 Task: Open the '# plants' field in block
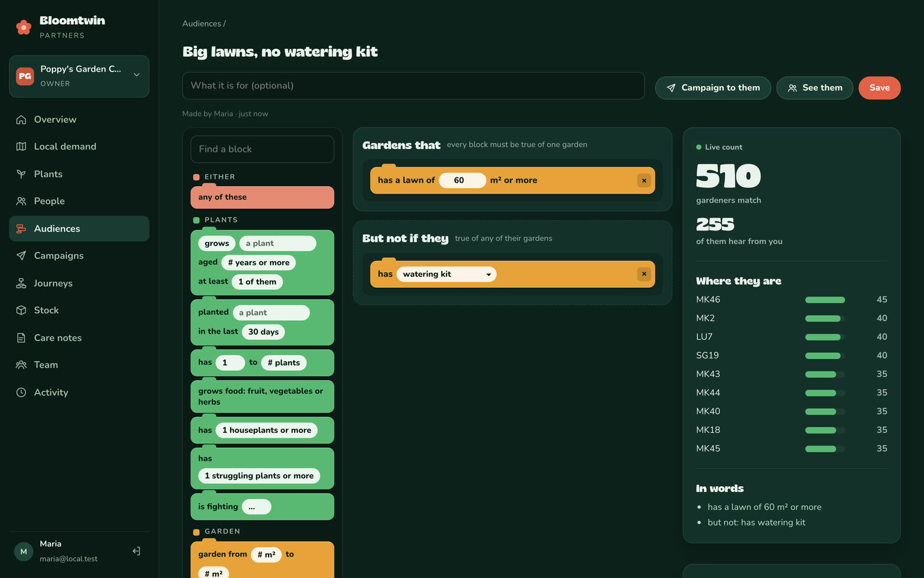(284, 363)
